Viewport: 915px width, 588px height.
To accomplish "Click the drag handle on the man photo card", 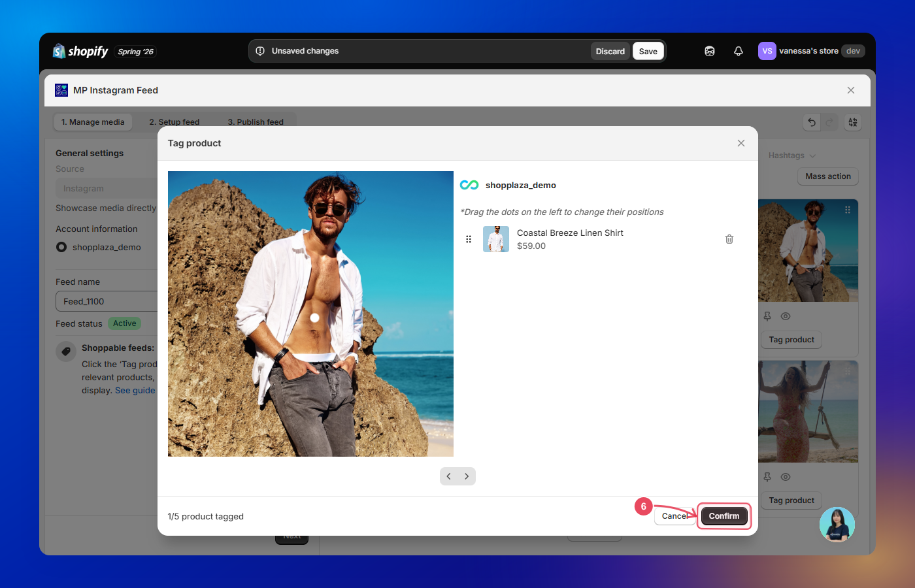I will coord(848,210).
